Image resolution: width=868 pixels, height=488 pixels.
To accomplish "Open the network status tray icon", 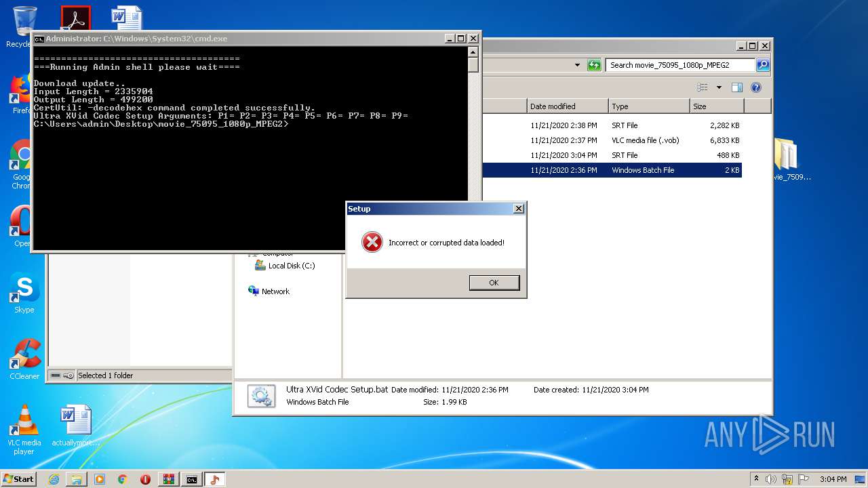I will (x=787, y=479).
